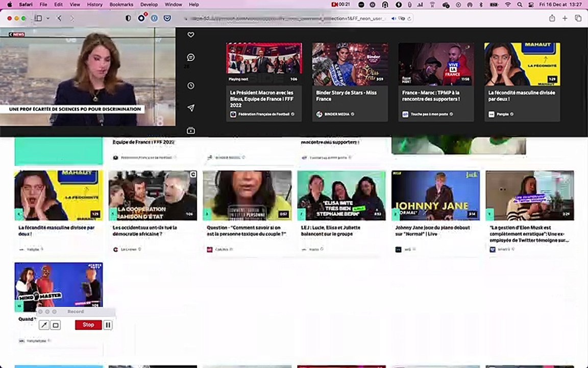The image size is (588, 368).
Task: Click title 'Binder Story de Stars - Miss France'
Action: 346,96
